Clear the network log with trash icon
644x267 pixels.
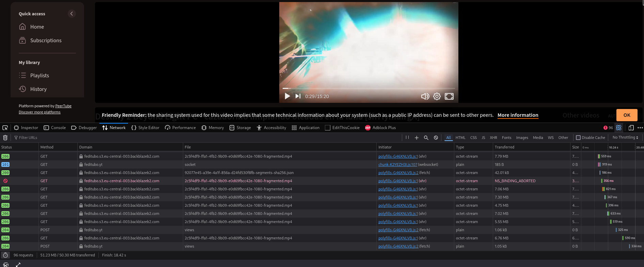pyautogui.click(x=5, y=138)
